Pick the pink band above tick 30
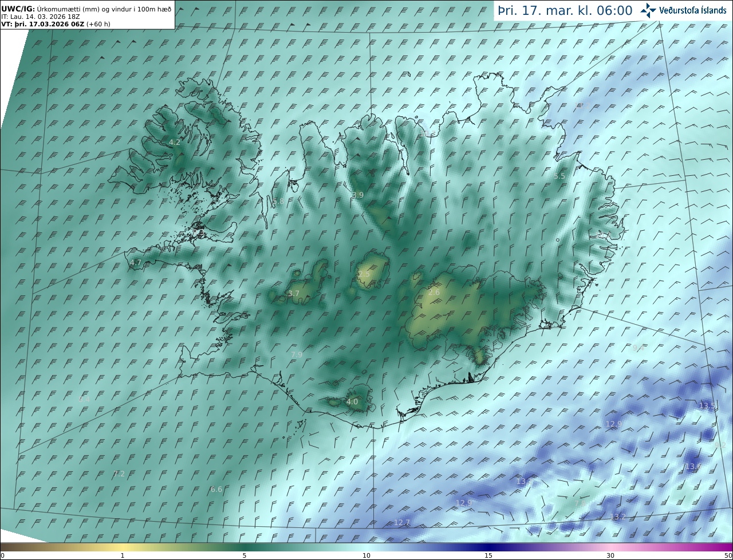This screenshot has height=560, width=733. point(610,547)
